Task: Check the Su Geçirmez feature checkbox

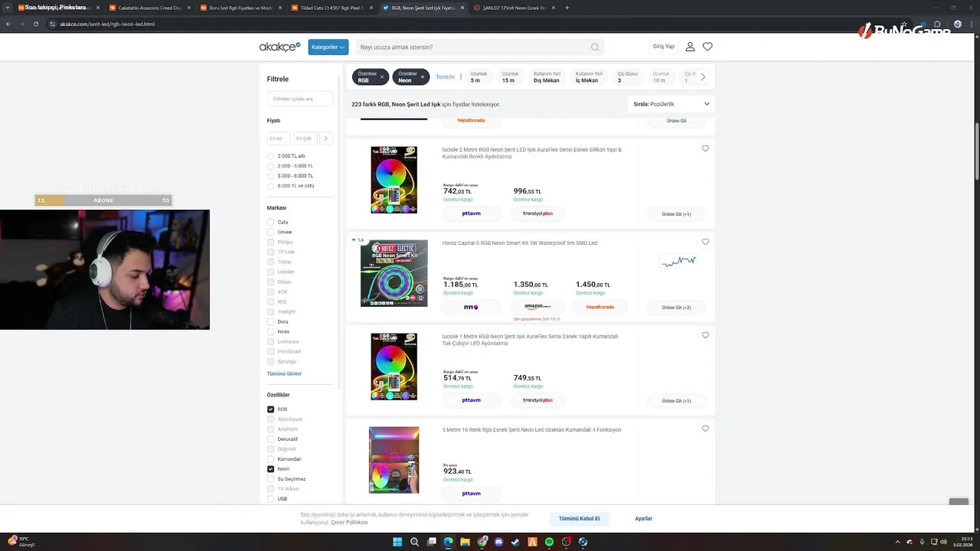Action: click(x=270, y=479)
